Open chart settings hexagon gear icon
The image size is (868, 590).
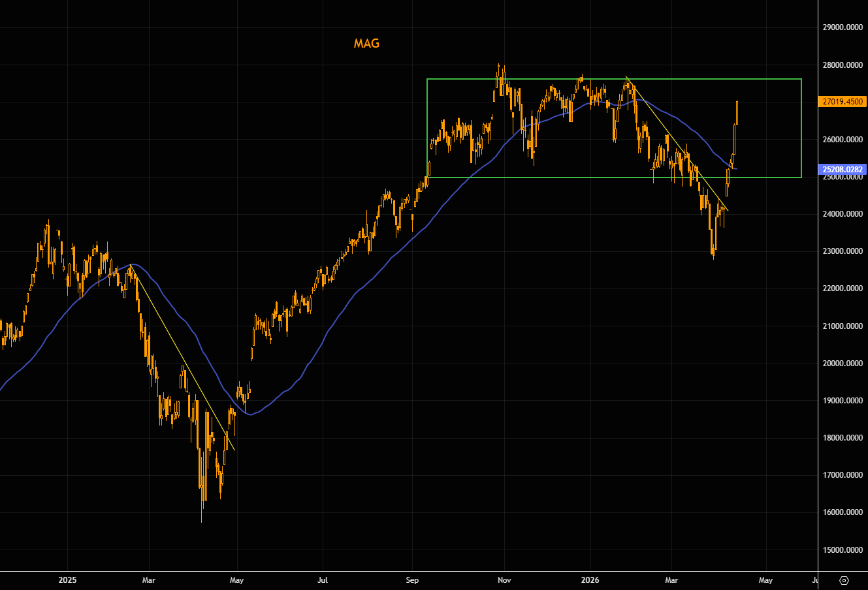pyautogui.click(x=844, y=580)
